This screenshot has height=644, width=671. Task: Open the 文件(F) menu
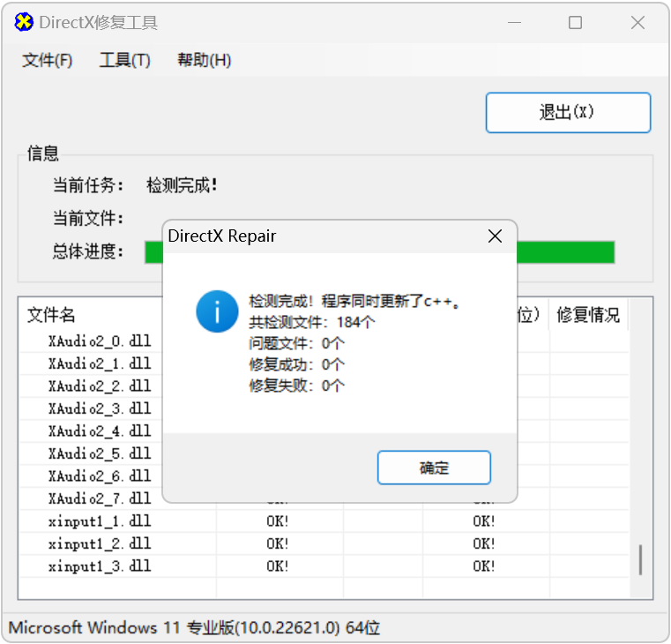coord(48,60)
